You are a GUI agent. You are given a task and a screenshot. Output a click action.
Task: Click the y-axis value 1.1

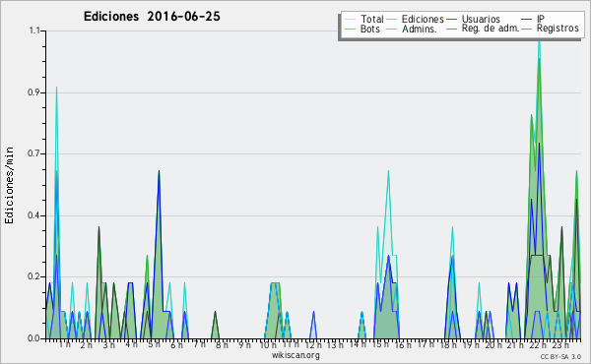pyautogui.click(x=34, y=30)
